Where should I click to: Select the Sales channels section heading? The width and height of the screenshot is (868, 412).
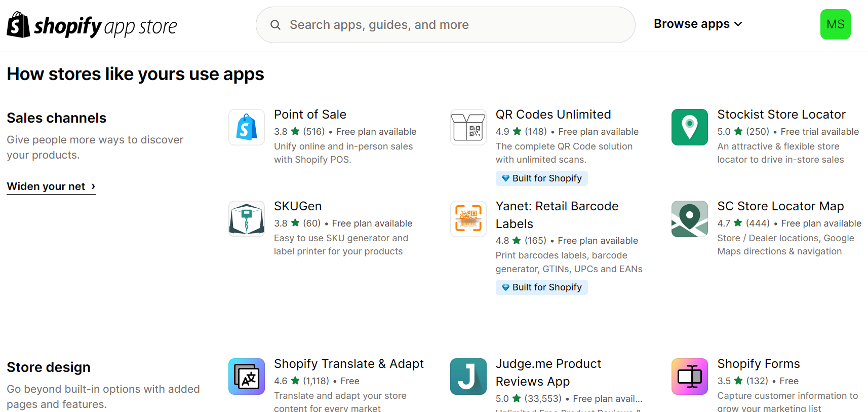[x=56, y=118]
